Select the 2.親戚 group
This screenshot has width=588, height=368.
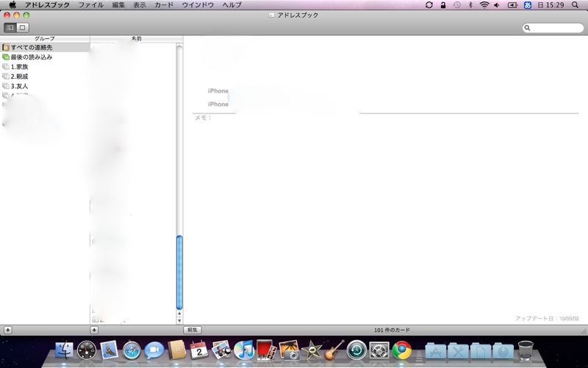pos(45,77)
